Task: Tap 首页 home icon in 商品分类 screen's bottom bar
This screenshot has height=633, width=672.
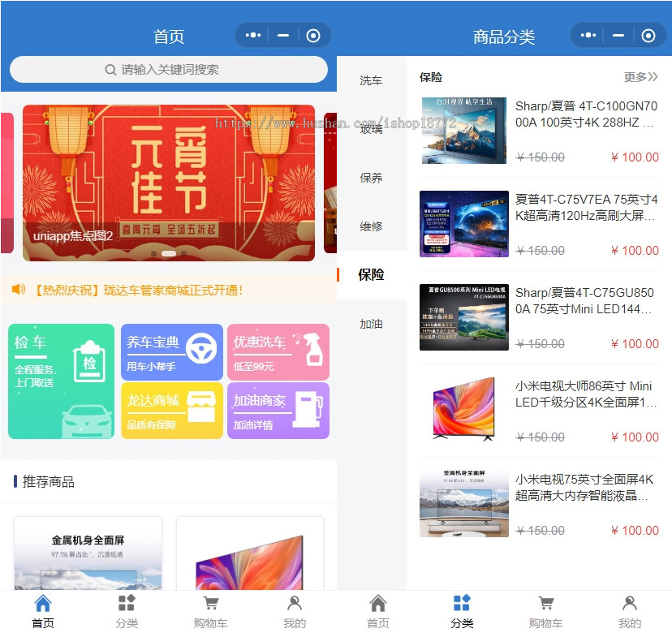Action: coord(378,604)
